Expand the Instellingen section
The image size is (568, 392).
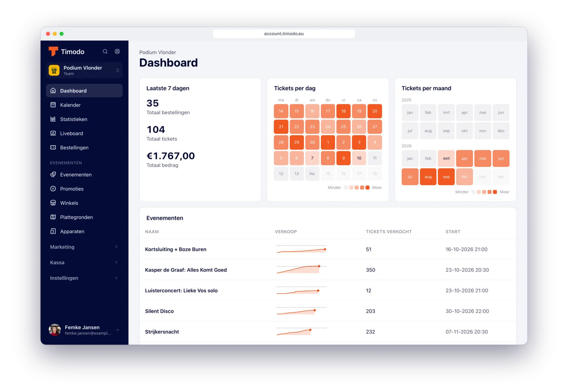point(84,278)
